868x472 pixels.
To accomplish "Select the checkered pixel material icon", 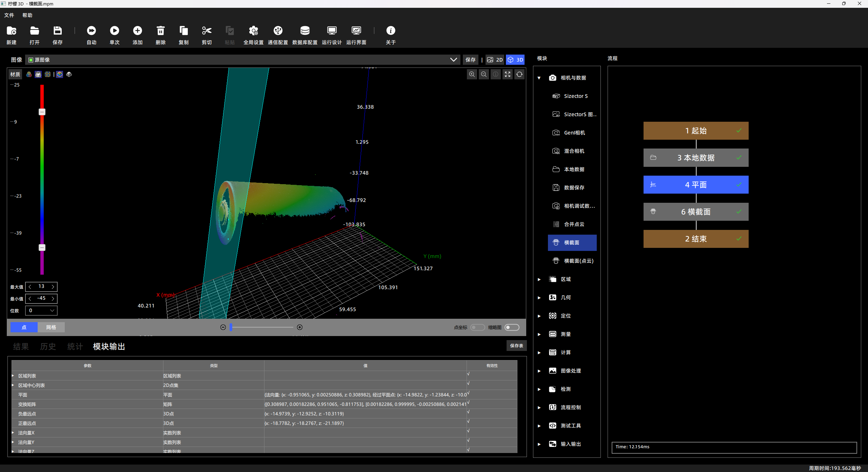I will pyautogui.click(x=48, y=74).
